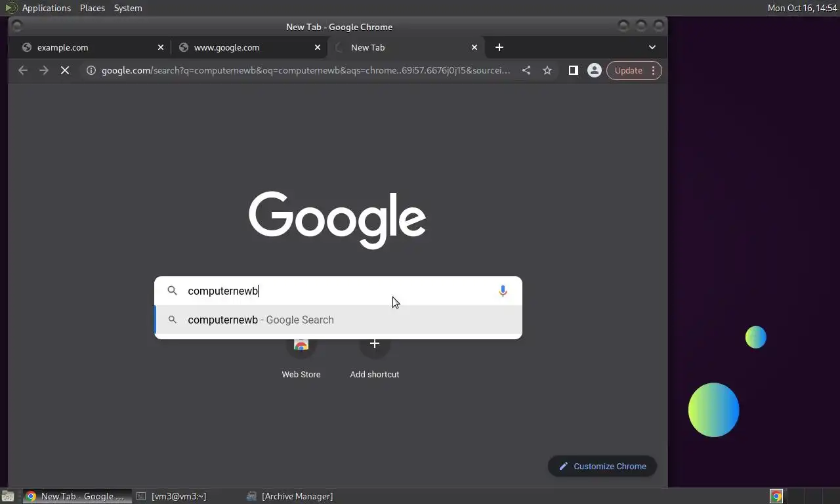The height and width of the screenshot is (504, 840).
Task: View site information icon in address bar
Action: (x=91, y=70)
